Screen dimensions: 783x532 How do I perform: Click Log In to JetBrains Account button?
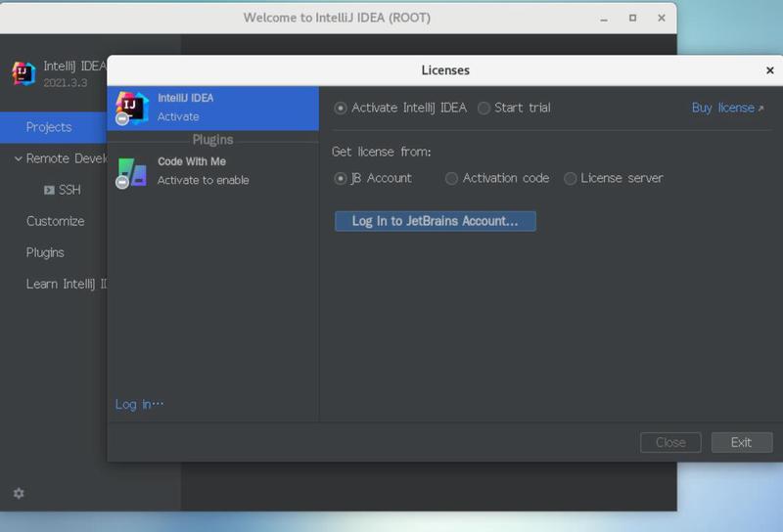click(x=436, y=221)
